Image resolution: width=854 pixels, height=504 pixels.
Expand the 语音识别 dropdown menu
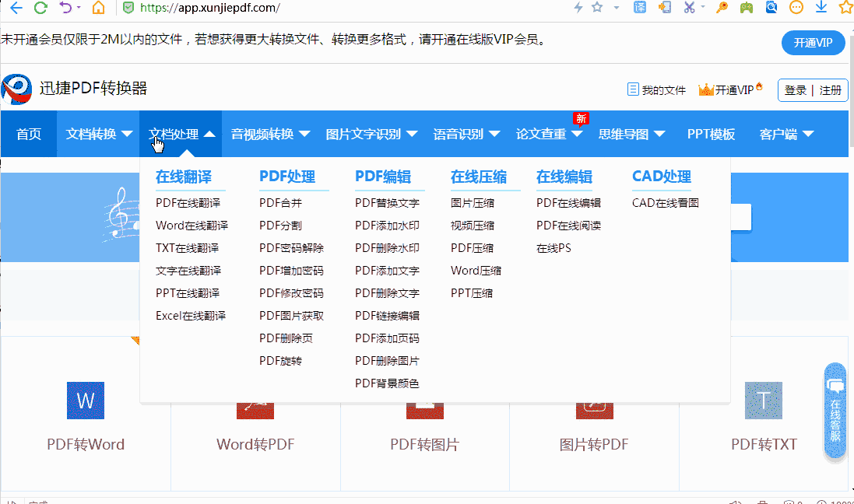click(466, 134)
